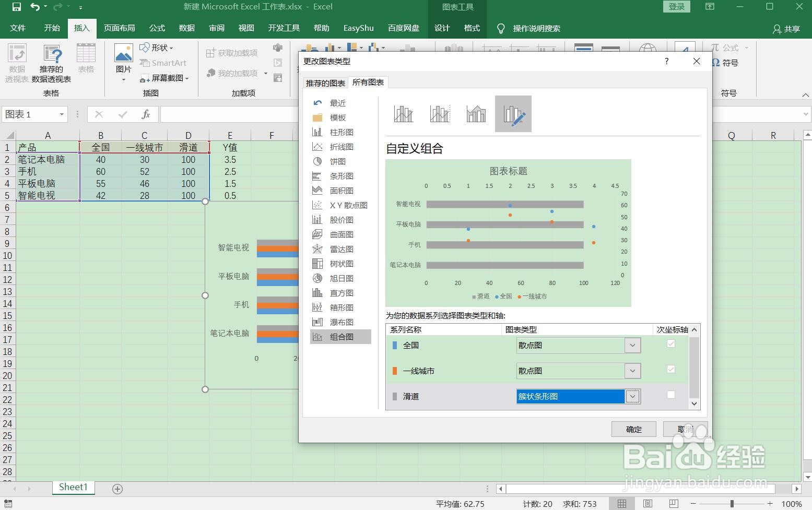Image resolution: width=812 pixels, height=510 pixels.
Task: Enable secondary axis for 一线城市 series
Action: coord(670,369)
